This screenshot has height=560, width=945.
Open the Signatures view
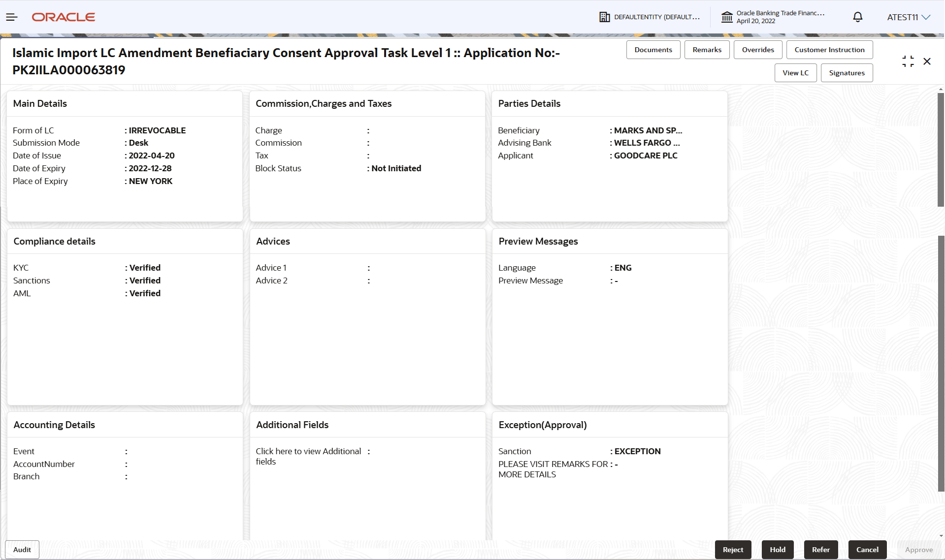[847, 72]
